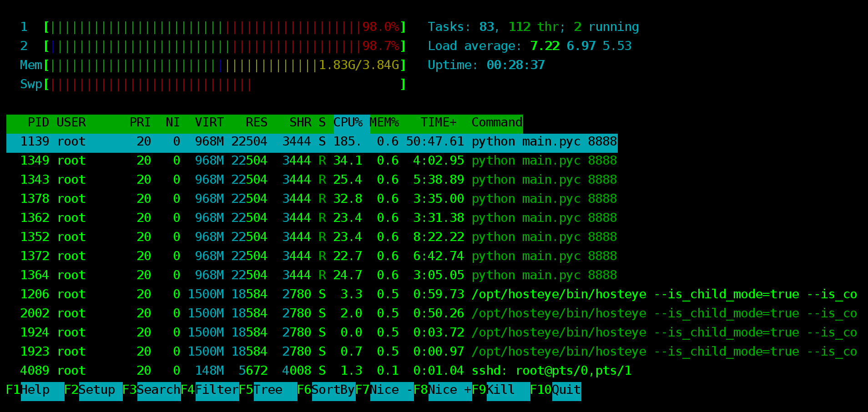Activate F3 Search function
This screenshot has height=412, width=868.
[x=152, y=391]
